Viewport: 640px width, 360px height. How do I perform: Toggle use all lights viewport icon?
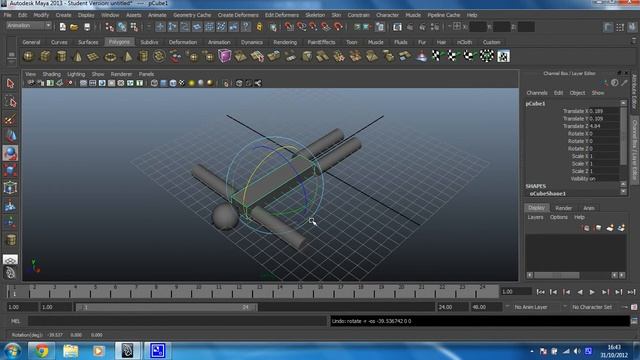[191, 83]
